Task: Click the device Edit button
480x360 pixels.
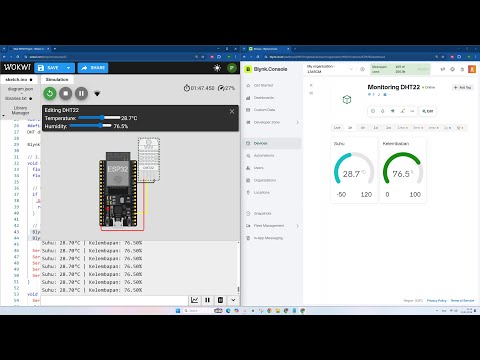Action: (x=428, y=111)
